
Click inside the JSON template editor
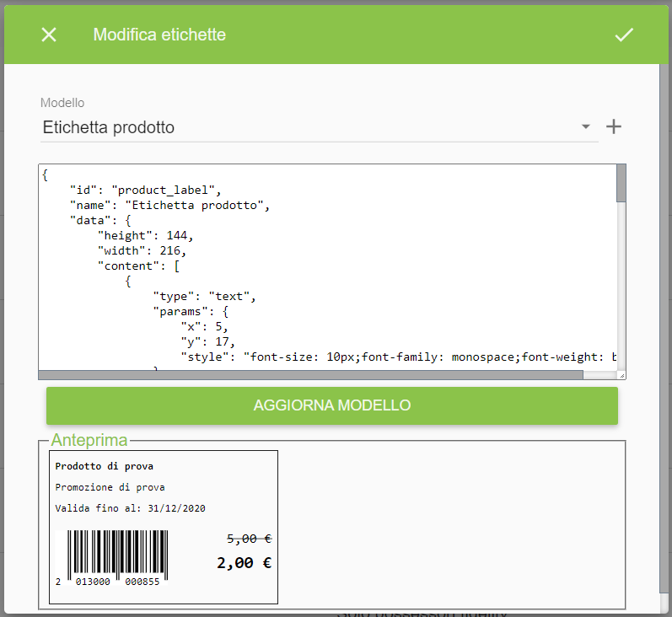[x=327, y=267]
